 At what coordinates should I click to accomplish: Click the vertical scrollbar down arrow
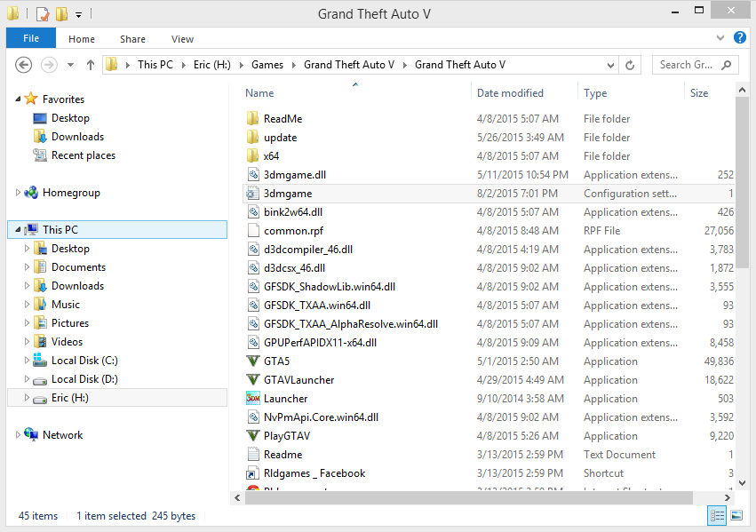coord(742,482)
